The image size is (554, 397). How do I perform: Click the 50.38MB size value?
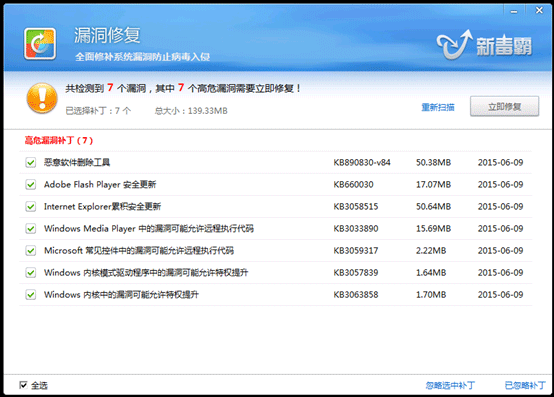click(434, 162)
